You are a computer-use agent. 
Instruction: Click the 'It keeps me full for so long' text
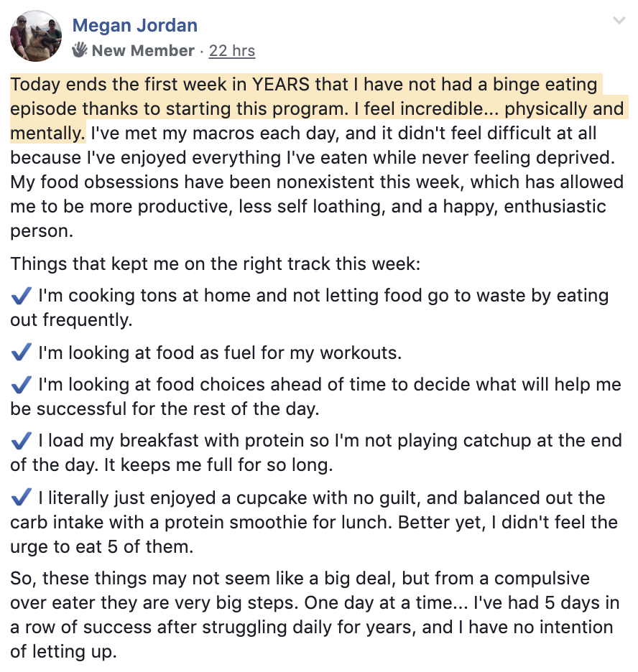coord(218,465)
